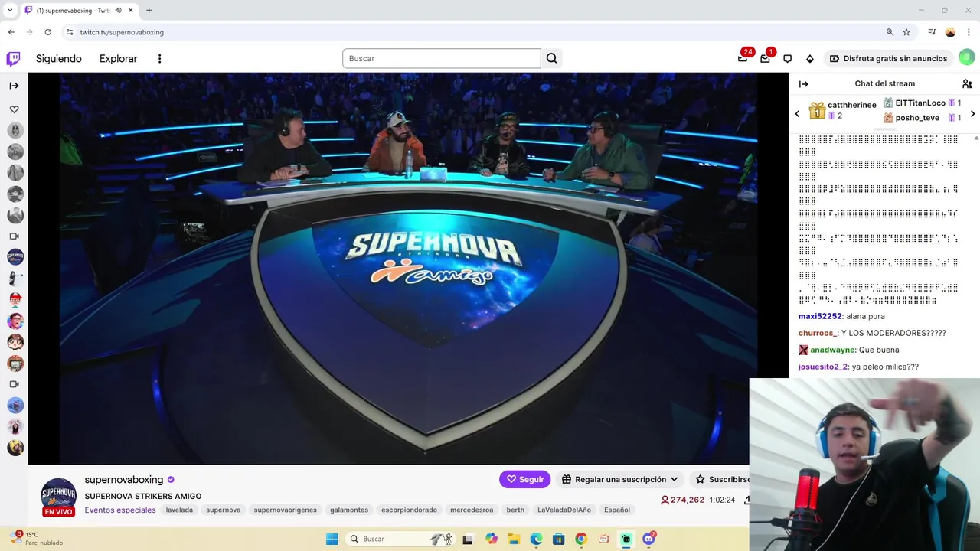Click the Windows taskbar Buscar search box

tap(400, 539)
